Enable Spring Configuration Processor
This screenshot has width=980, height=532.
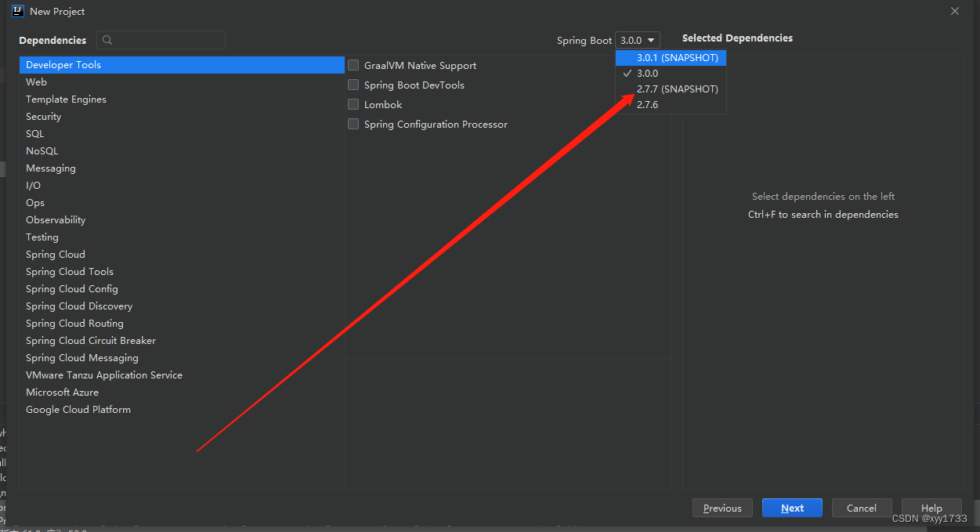[353, 124]
